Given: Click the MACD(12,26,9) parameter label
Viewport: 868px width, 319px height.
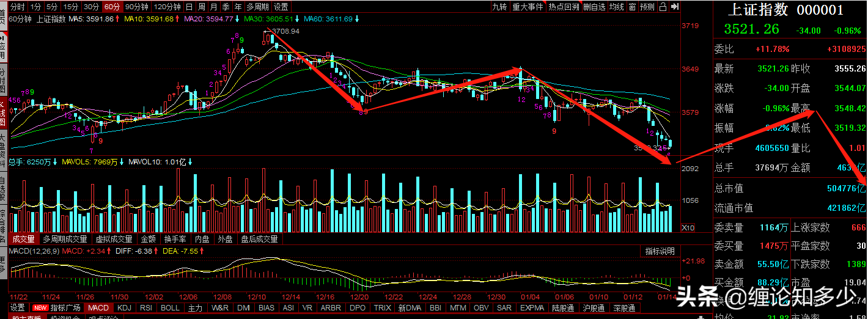Looking at the screenshot, I should coord(35,251).
